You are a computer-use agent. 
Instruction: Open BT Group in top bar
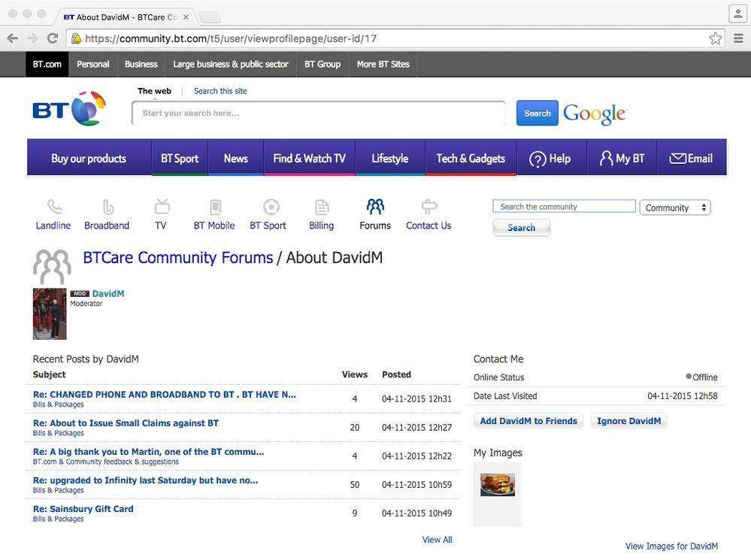(323, 64)
